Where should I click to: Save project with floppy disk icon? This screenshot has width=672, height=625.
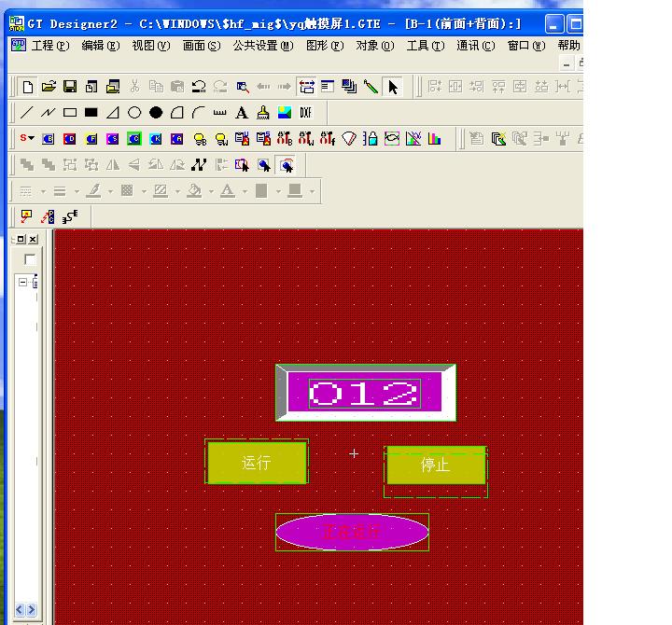[70, 87]
